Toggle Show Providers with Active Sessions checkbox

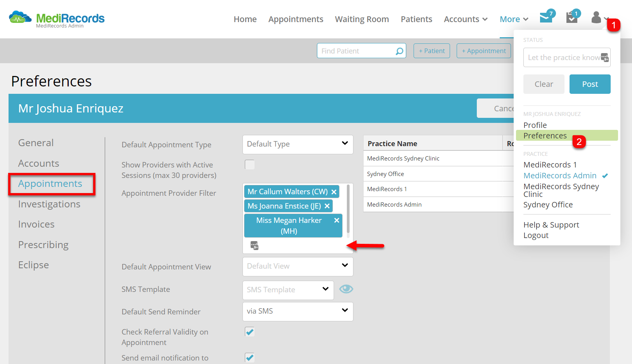click(250, 165)
